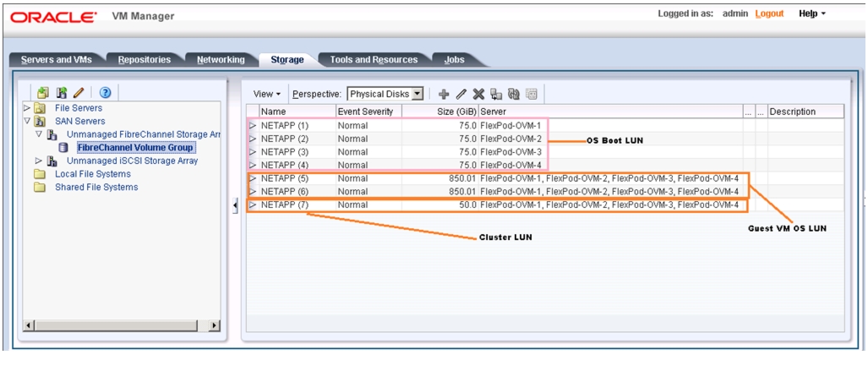Click the Unmanaged iSCSI Storage Array server icon
This screenshot has height=371, width=868.
52,161
